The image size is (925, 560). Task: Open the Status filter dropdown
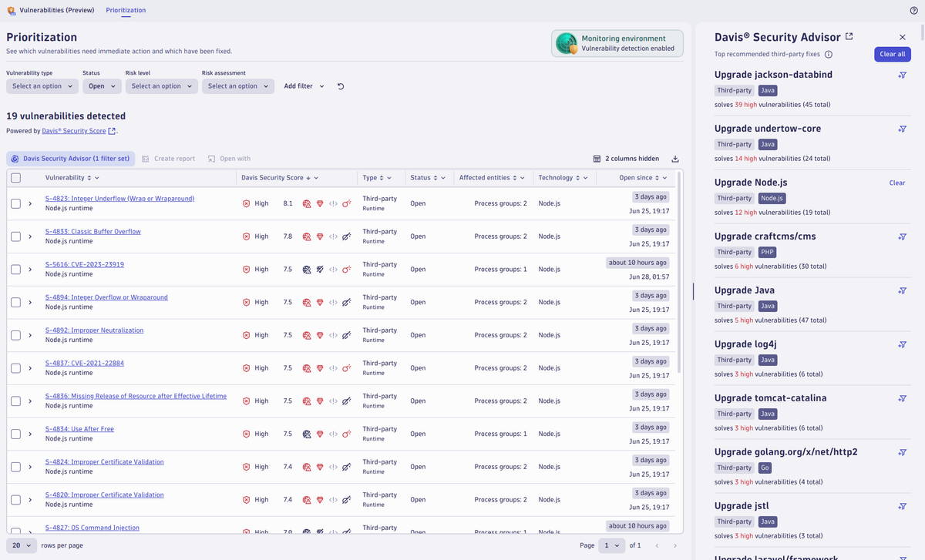[x=101, y=86]
